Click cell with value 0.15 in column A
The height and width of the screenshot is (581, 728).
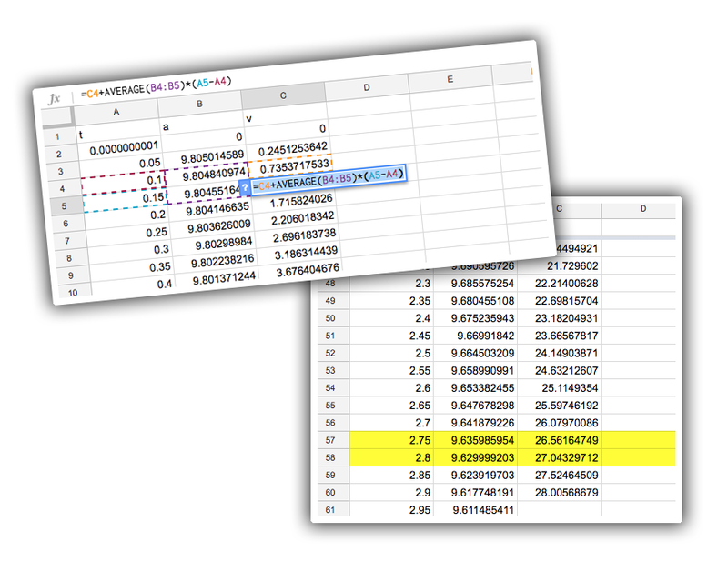tap(126, 200)
